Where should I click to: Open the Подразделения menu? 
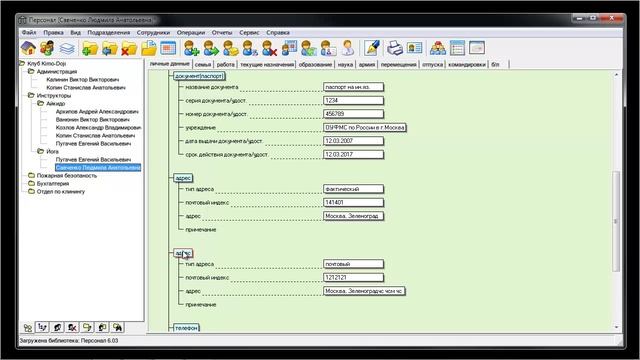click(x=109, y=32)
